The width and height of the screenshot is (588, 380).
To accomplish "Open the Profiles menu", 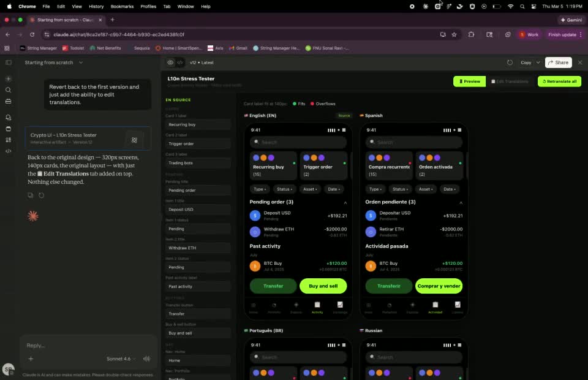I will [148, 6].
